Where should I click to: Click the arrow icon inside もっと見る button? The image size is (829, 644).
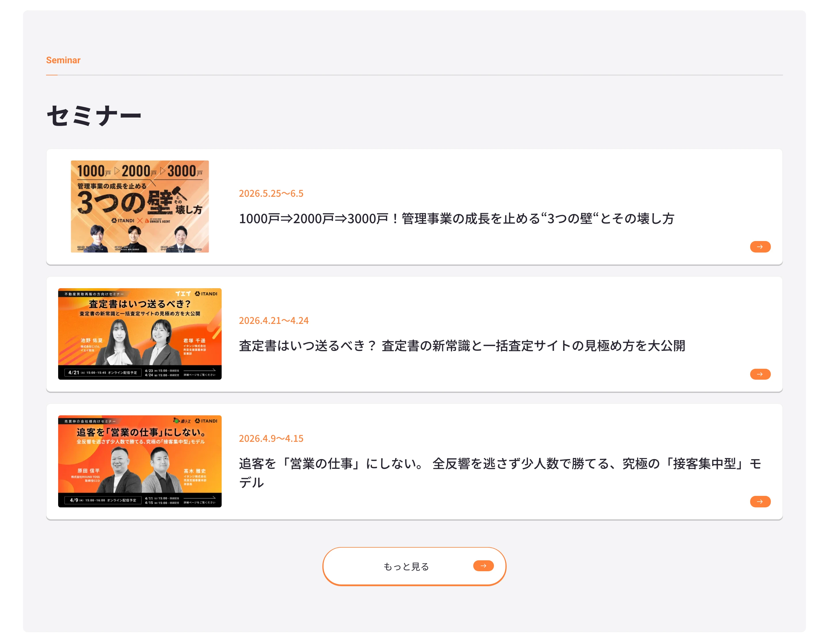483,565
